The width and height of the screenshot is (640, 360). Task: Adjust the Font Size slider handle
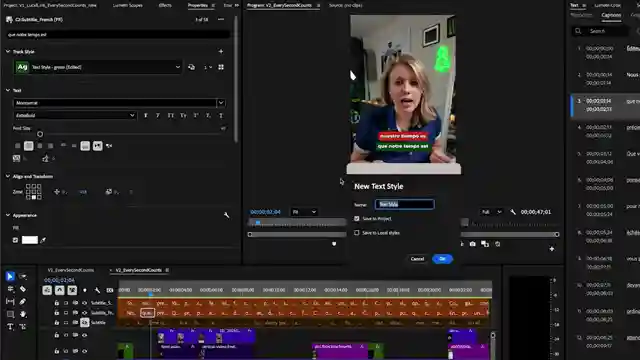pyautogui.click(x=40, y=134)
